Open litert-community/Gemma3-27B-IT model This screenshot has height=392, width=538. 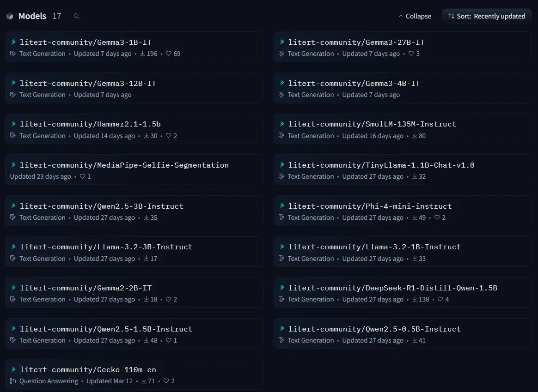[x=403, y=47]
